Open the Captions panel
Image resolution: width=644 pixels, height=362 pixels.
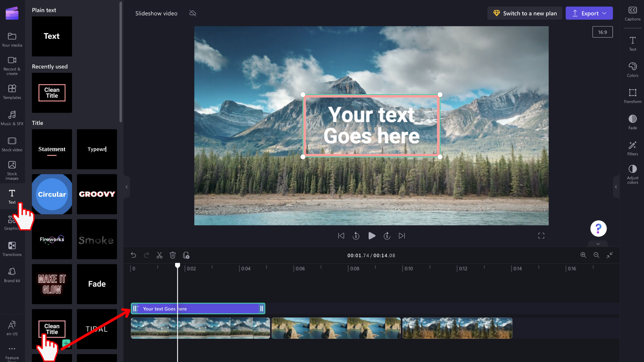coord(632,13)
